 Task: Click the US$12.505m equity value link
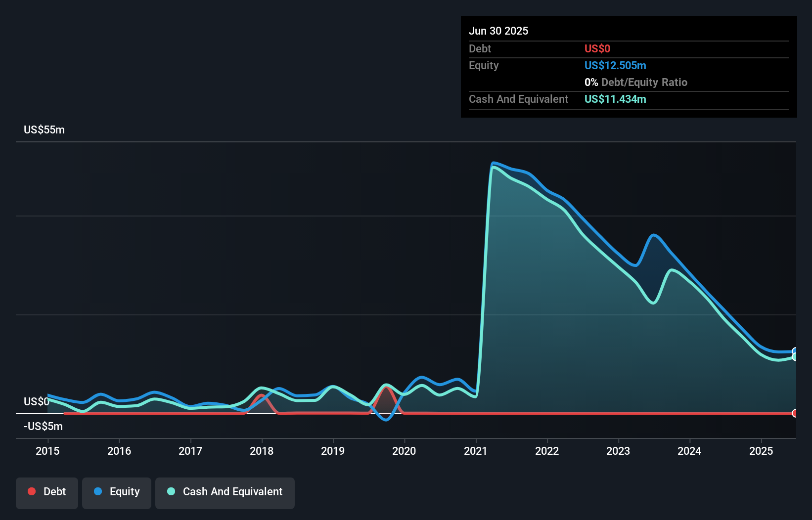[615, 65]
